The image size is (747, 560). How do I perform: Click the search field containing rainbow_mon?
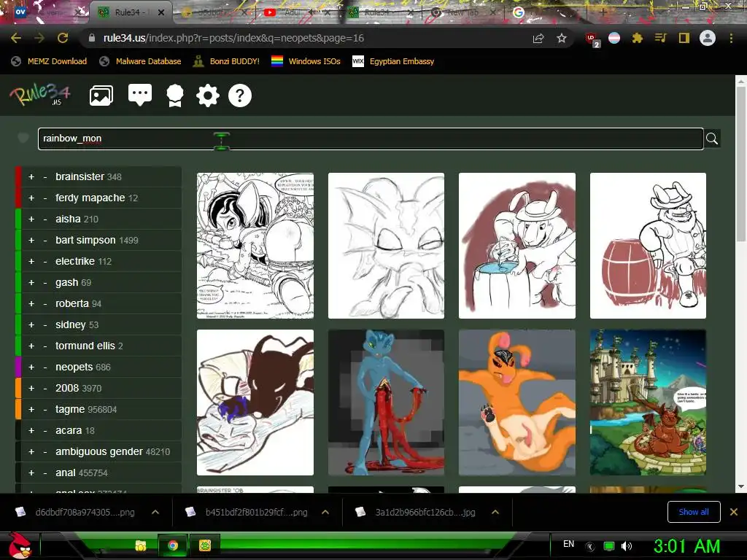coord(371,139)
